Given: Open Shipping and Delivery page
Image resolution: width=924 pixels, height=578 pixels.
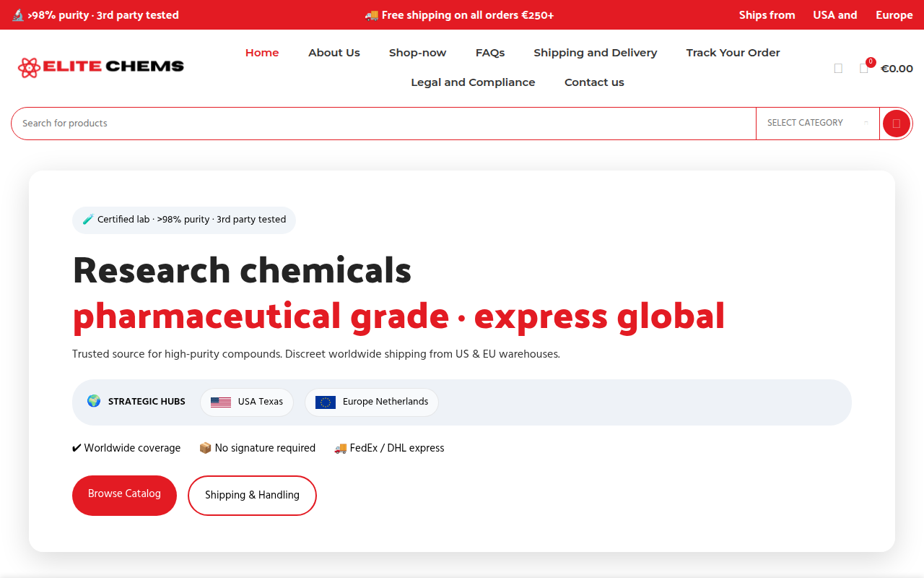Looking at the screenshot, I should tap(596, 53).
